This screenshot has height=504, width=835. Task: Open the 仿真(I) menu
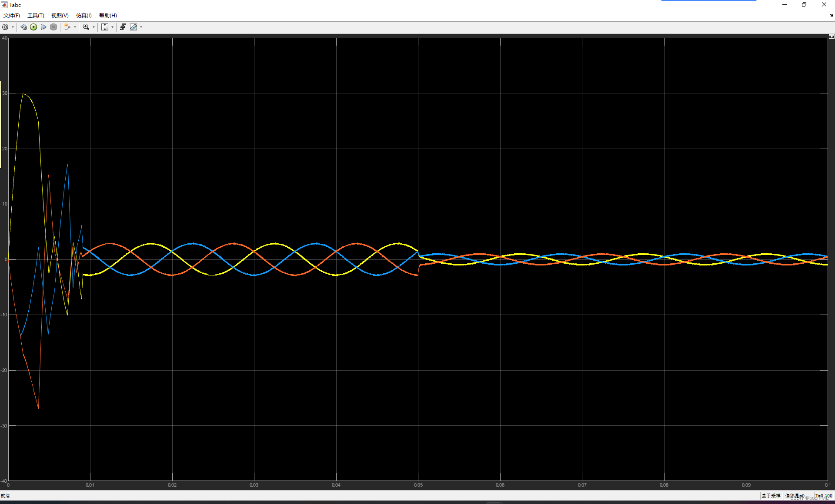83,16
